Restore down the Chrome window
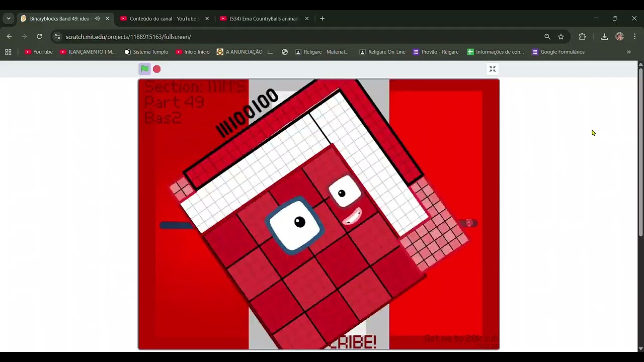The image size is (644, 362). [615, 19]
